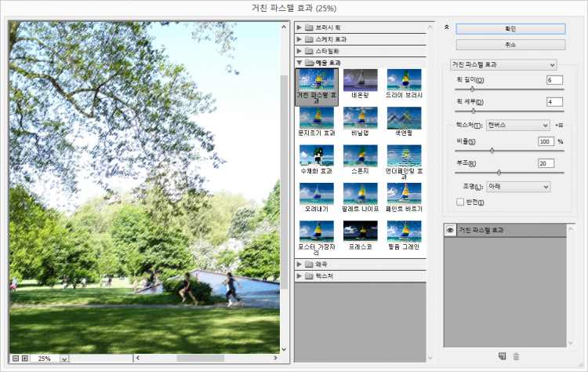The image size is (588, 372).
Task: Select the 네온광 filter thumbnail
Action: (x=360, y=84)
